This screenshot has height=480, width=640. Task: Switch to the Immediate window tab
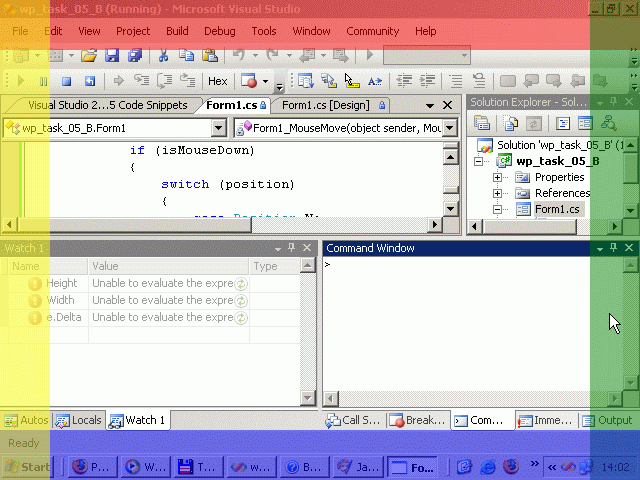point(545,420)
